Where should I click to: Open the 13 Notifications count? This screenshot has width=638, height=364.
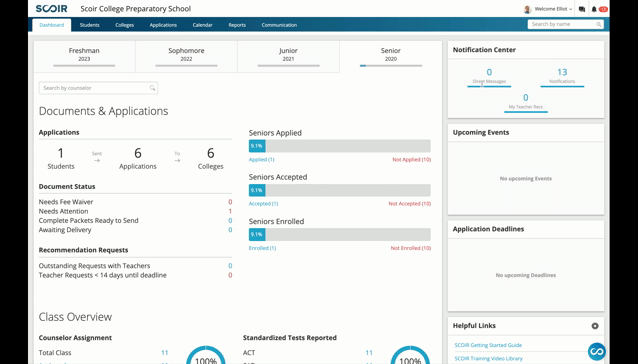tap(562, 76)
